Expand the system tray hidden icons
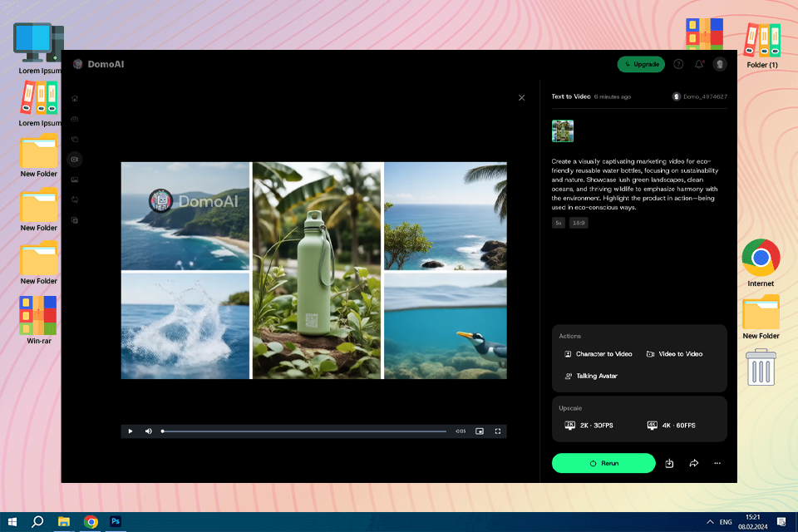The width and height of the screenshot is (798, 532). [x=710, y=522]
